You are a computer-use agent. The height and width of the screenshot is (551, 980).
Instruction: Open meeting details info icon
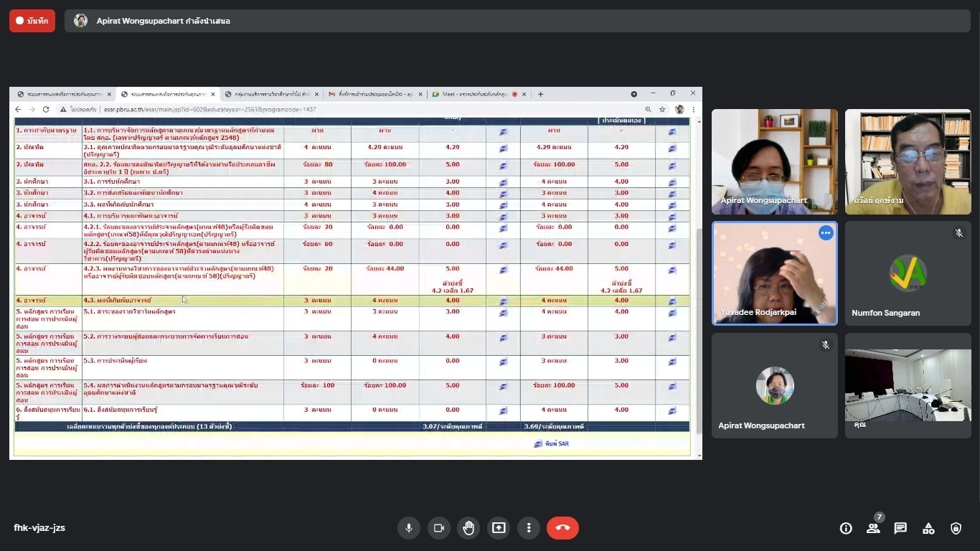pyautogui.click(x=846, y=528)
